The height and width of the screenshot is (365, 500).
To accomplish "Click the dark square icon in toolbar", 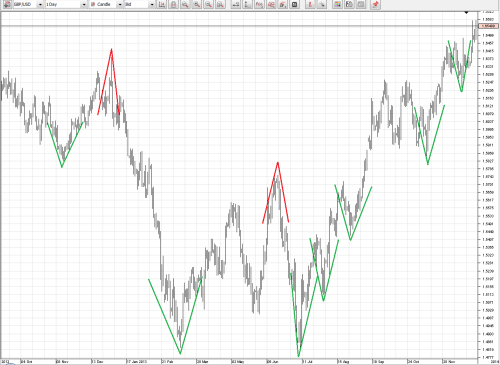I will 294,4.
